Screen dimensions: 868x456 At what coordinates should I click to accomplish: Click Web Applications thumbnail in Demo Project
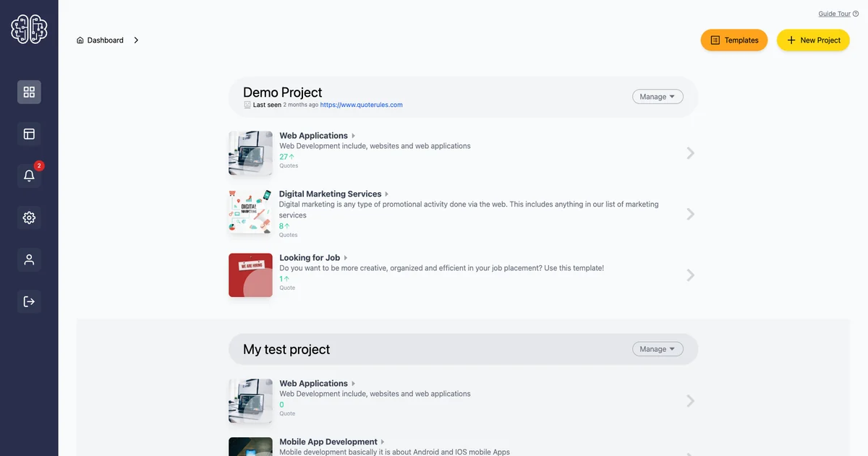[x=250, y=153]
